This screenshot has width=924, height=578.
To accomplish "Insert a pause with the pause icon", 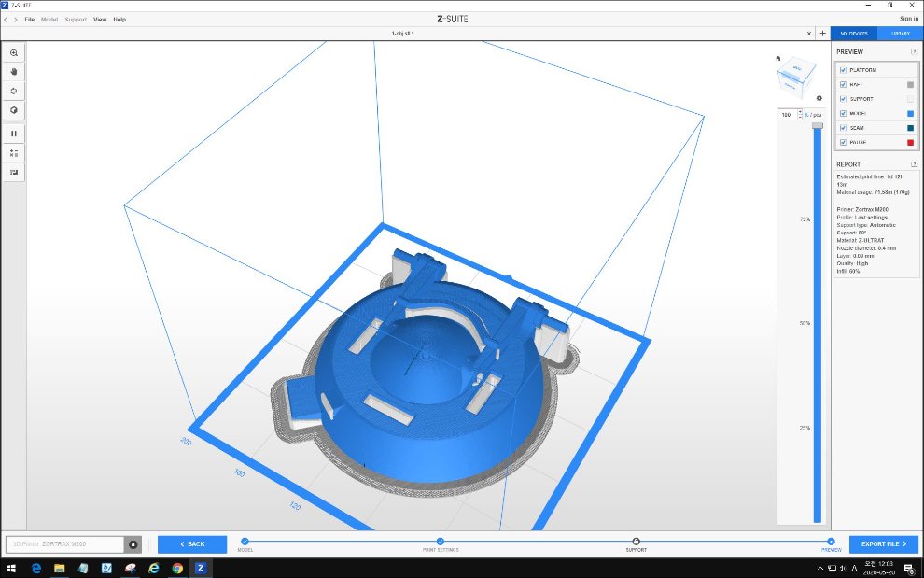I will 14,134.
